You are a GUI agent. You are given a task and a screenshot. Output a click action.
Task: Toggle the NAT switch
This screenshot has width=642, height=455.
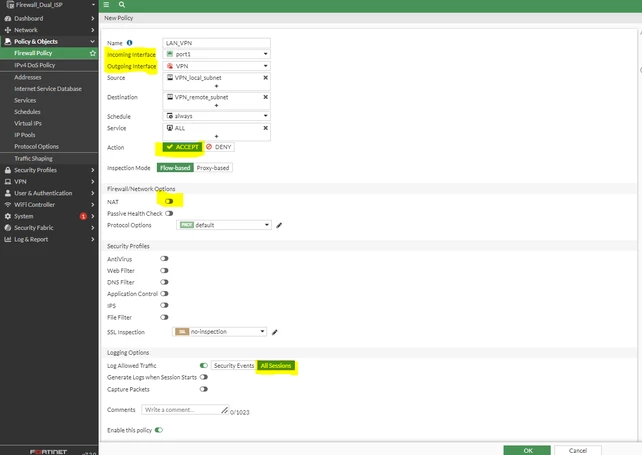pos(169,201)
